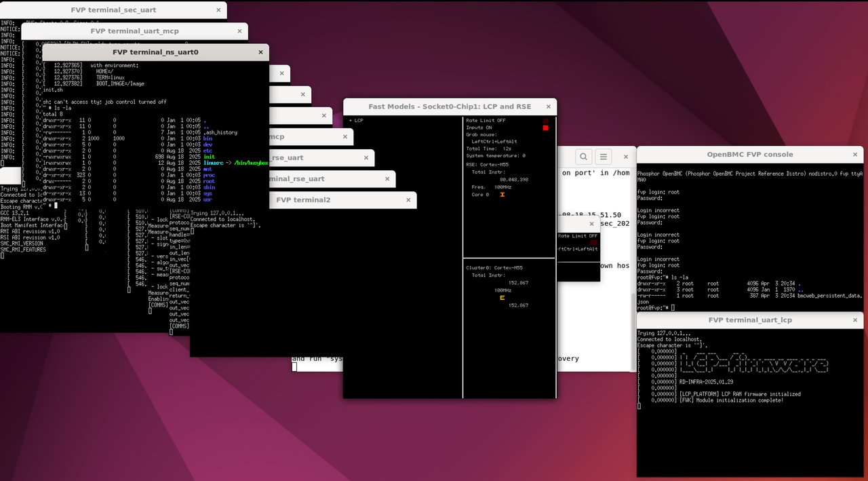This screenshot has width=868, height=481.
Task: Click the Inputs status LED square
Action: 545,128
